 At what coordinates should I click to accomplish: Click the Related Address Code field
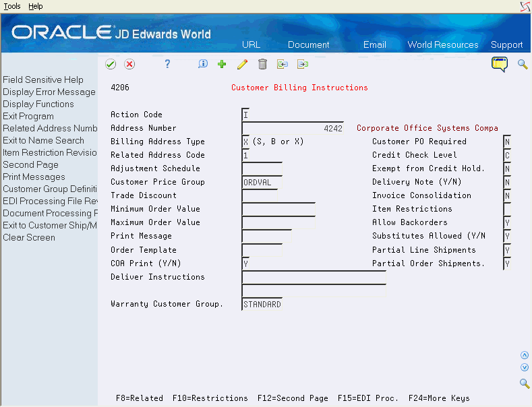[x=245, y=155]
